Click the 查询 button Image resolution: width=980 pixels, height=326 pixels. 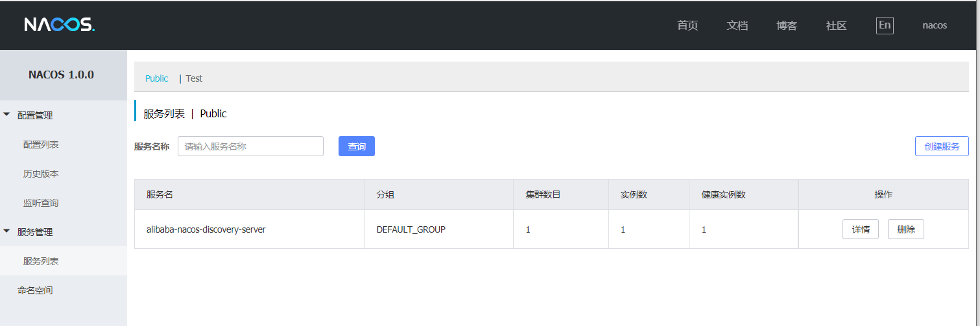tap(357, 146)
